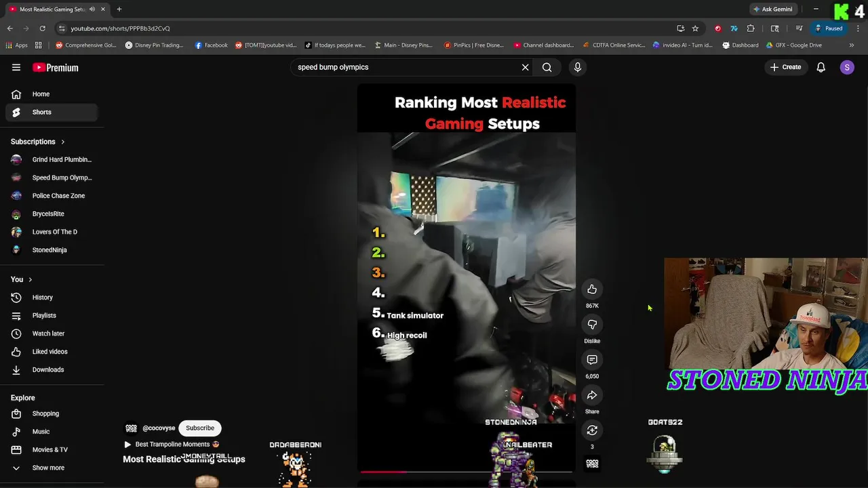
Task: Open the Extensions puzzle menu
Action: pyautogui.click(x=751, y=28)
